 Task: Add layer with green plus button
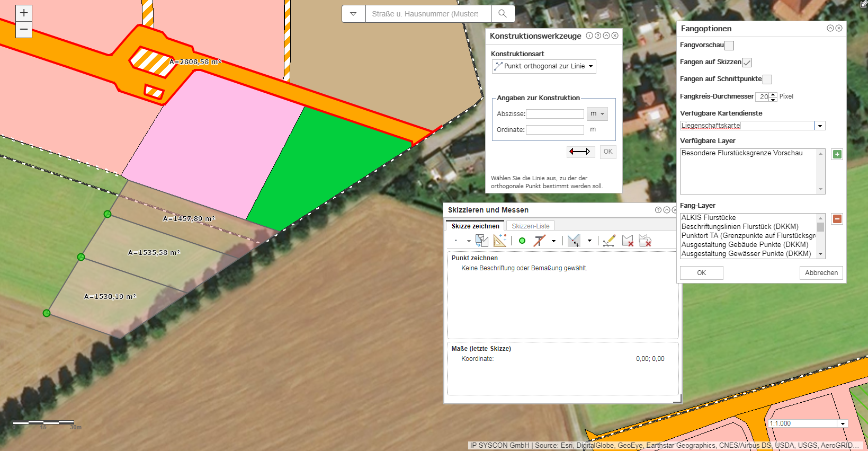coord(837,155)
